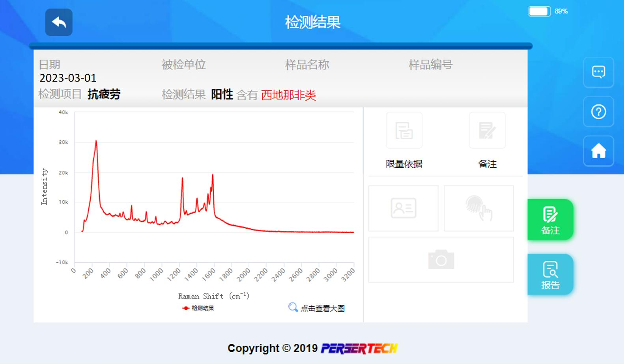Click the date 2023-03-01 value

coord(68,78)
